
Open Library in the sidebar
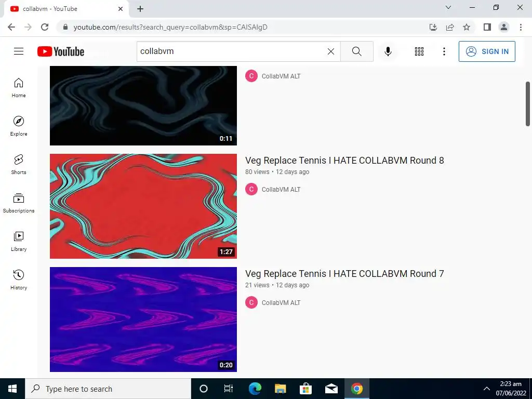pos(19,241)
